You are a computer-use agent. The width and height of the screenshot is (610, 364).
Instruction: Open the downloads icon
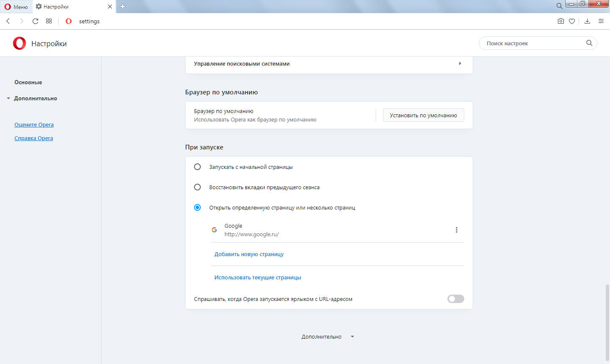click(x=587, y=21)
